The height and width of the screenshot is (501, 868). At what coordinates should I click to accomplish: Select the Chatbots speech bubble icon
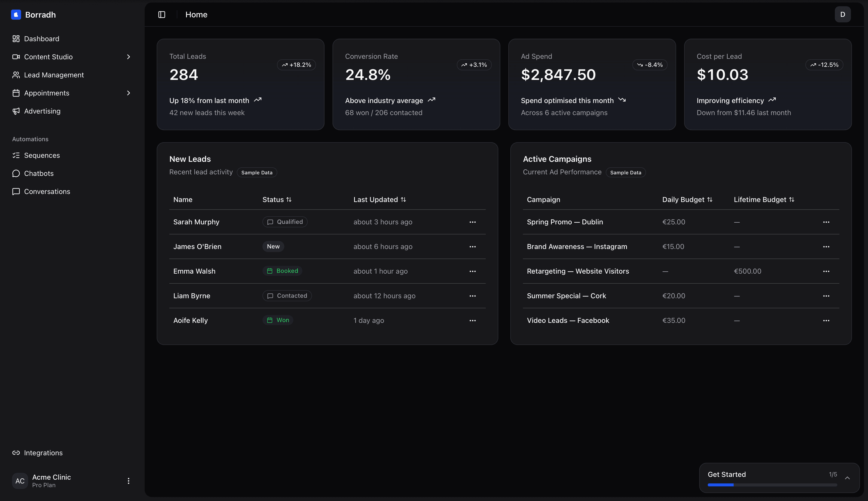pos(16,173)
